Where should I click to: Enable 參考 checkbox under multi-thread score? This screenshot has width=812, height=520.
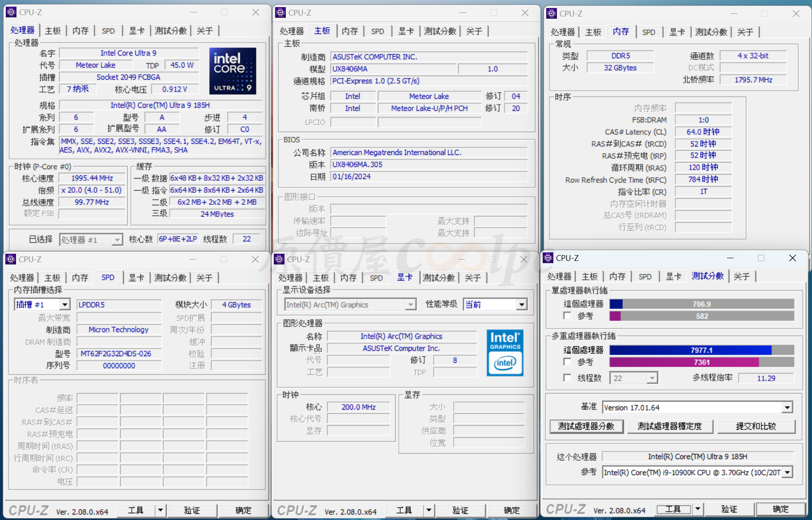pyautogui.click(x=567, y=362)
